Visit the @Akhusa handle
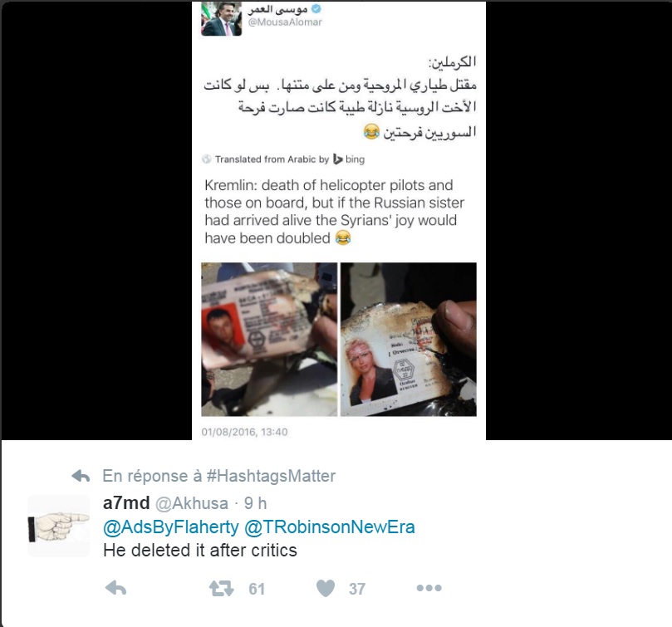672x627 pixels. pyautogui.click(x=192, y=503)
